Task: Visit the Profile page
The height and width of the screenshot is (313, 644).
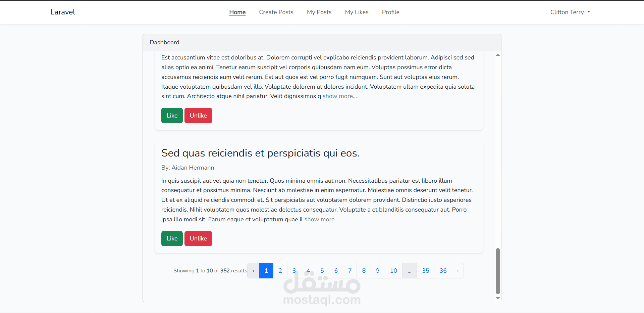Action: pyautogui.click(x=390, y=12)
